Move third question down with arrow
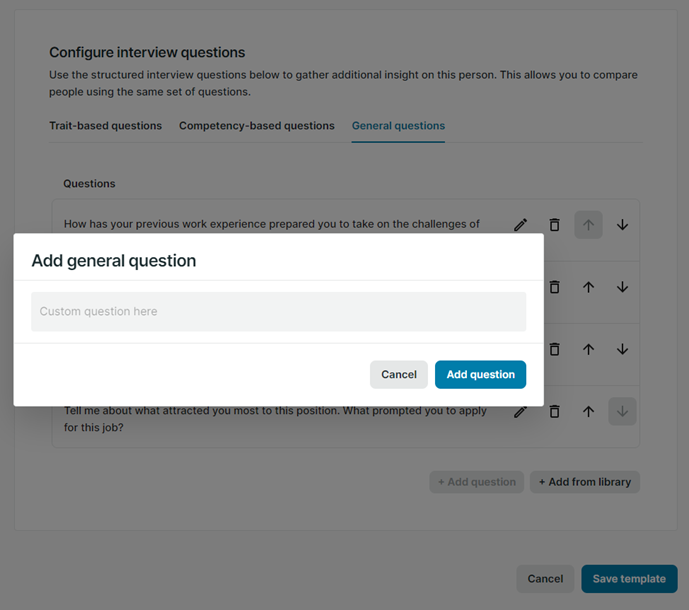 click(x=622, y=349)
